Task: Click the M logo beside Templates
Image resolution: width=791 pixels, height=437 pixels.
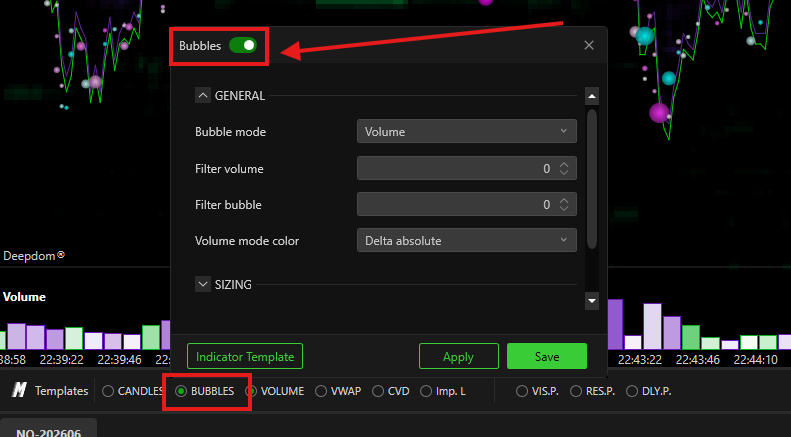Action: (19, 390)
